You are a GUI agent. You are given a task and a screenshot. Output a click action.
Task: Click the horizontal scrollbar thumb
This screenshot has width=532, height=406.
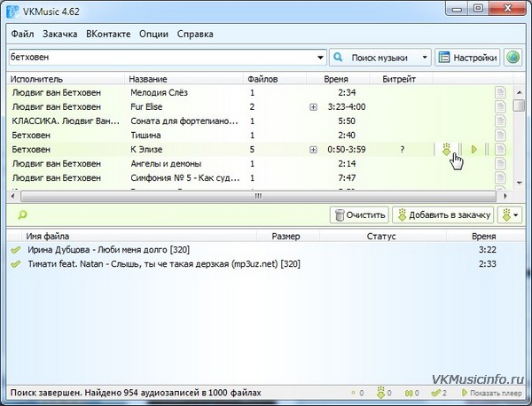point(258,196)
